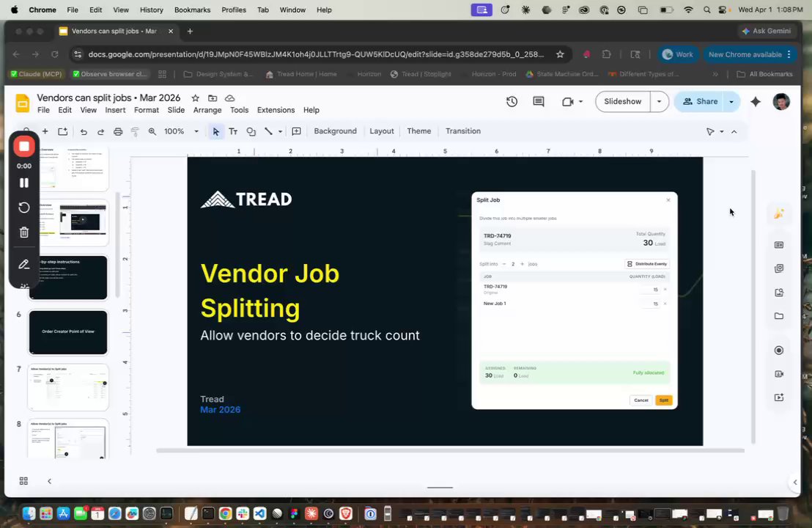The height and width of the screenshot is (528, 812).
Task: Click the horizontal scrollbar below slide
Action: point(450,451)
